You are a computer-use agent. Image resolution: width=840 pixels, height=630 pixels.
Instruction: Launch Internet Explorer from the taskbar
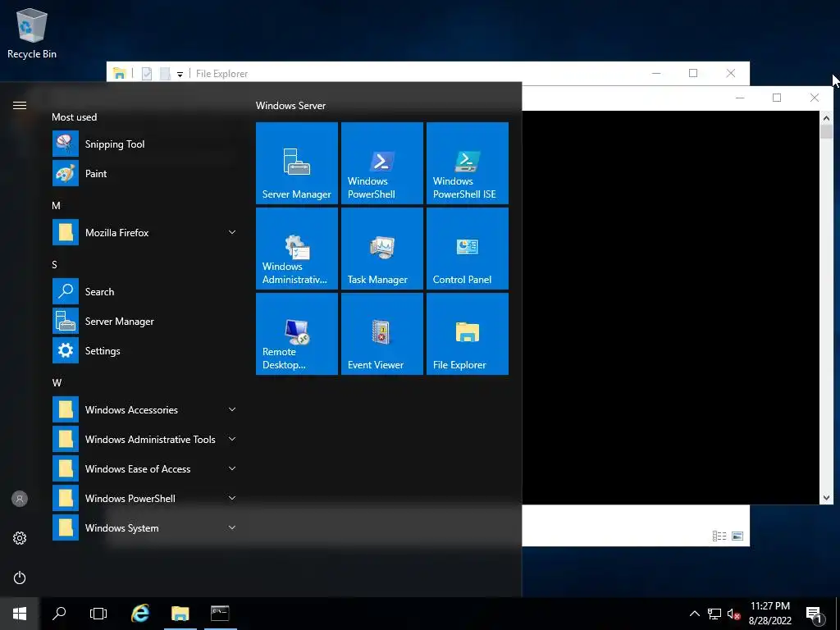coord(140,614)
